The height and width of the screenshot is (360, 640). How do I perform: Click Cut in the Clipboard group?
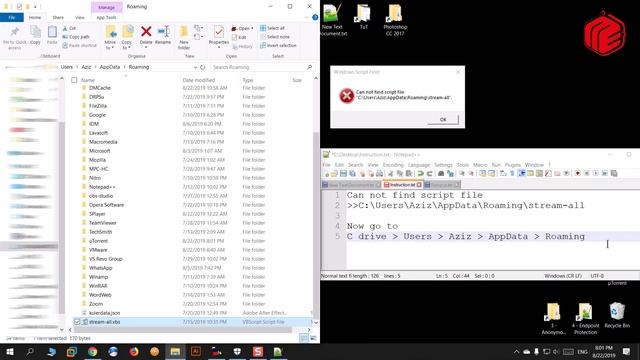click(69, 28)
